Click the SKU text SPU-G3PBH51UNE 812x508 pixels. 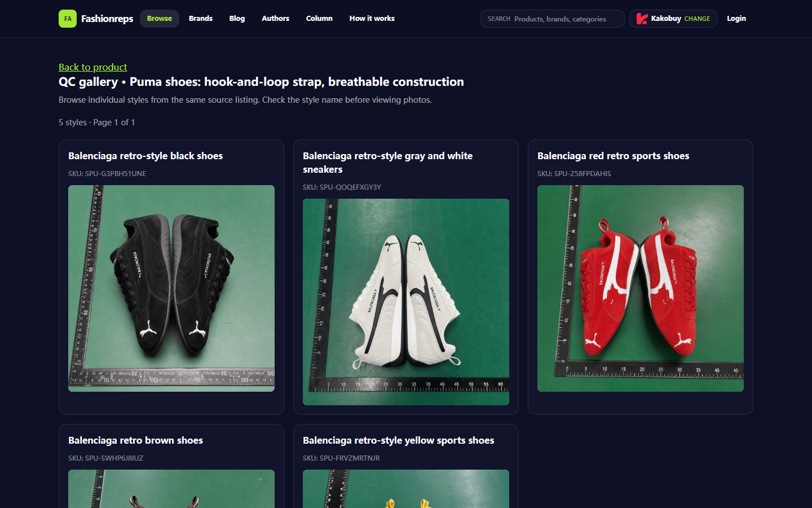click(107, 174)
